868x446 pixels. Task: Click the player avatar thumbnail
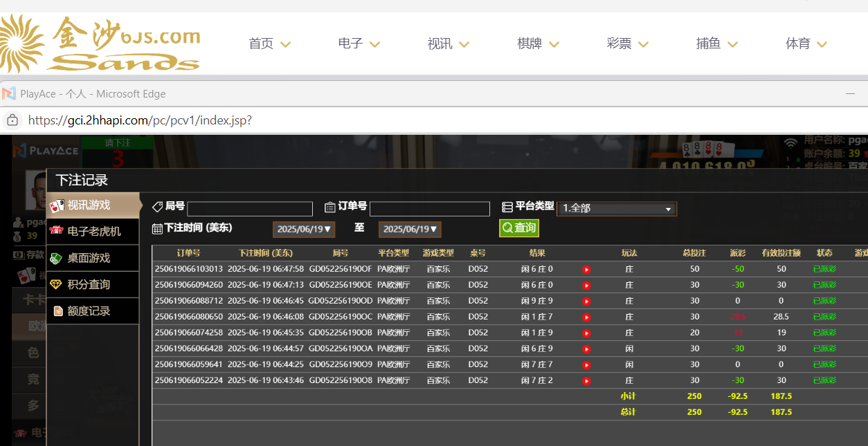35,188
